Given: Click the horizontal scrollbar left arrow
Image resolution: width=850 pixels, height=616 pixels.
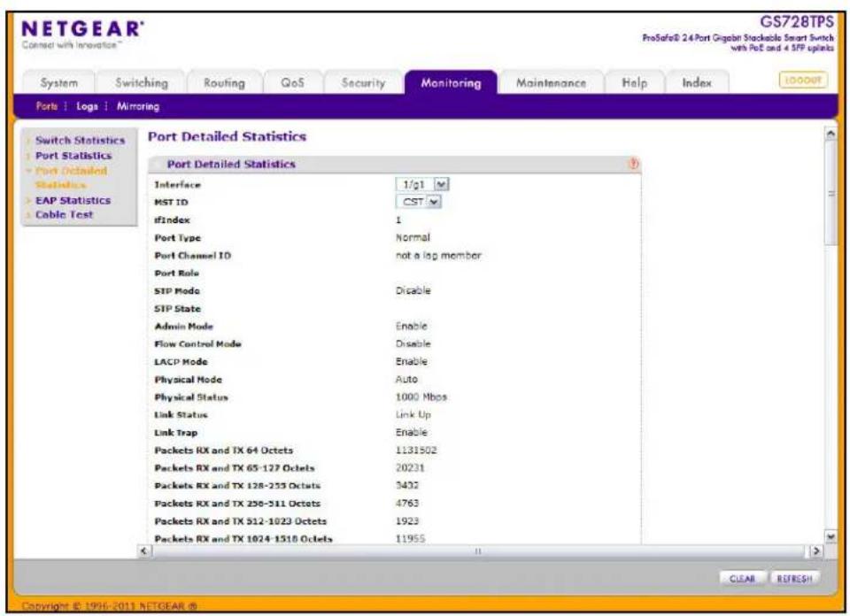Looking at the screenshot, I should pos(144,551).
